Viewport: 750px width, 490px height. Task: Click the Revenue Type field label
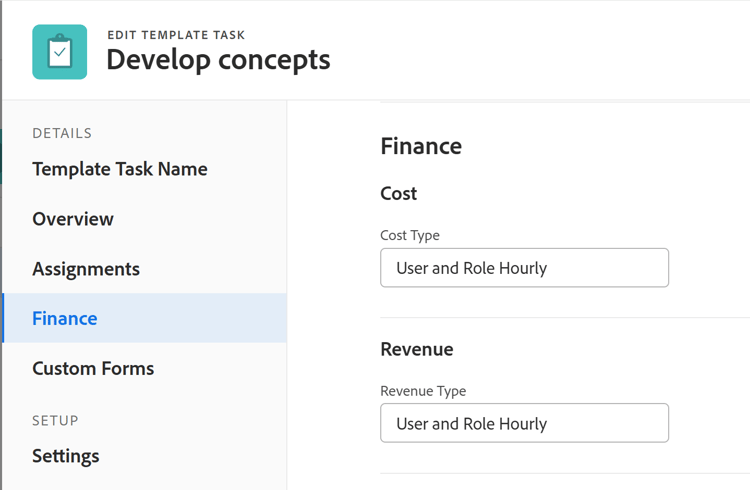point(423,391)
